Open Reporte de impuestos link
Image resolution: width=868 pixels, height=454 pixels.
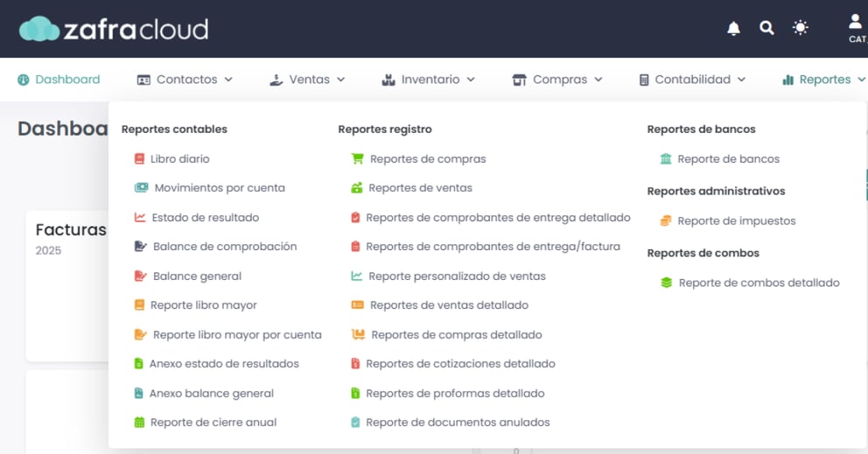737,221
